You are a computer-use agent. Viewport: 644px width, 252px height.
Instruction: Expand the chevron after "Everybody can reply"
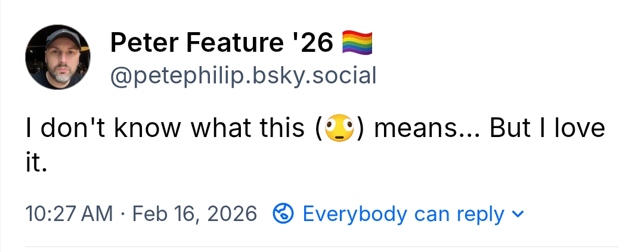click(518, 213)
